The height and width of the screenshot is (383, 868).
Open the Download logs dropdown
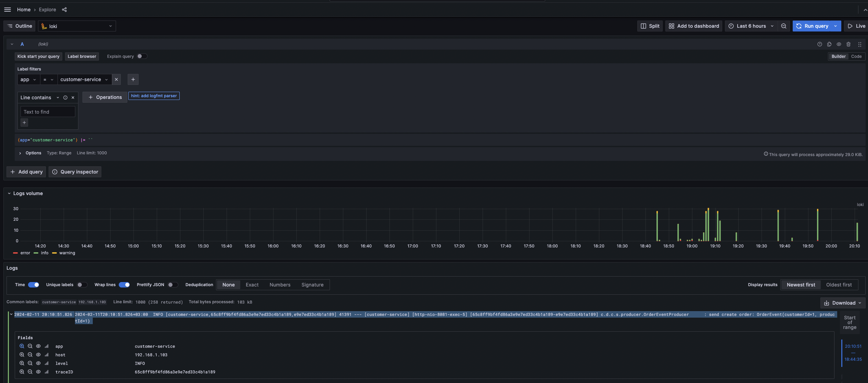click(843, 303)
